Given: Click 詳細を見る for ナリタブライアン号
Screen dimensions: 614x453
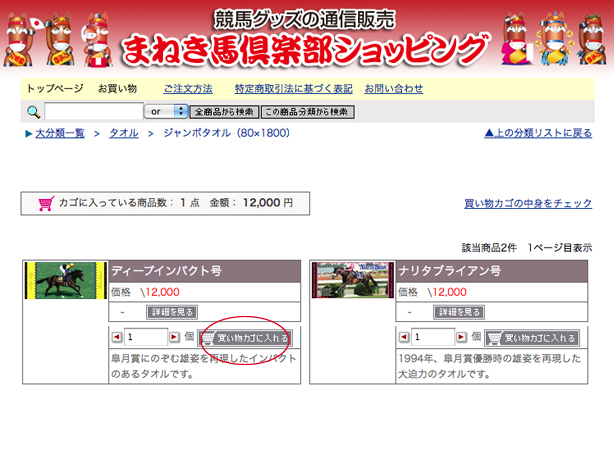Looking at the screenshot, I should coord(459,312).
